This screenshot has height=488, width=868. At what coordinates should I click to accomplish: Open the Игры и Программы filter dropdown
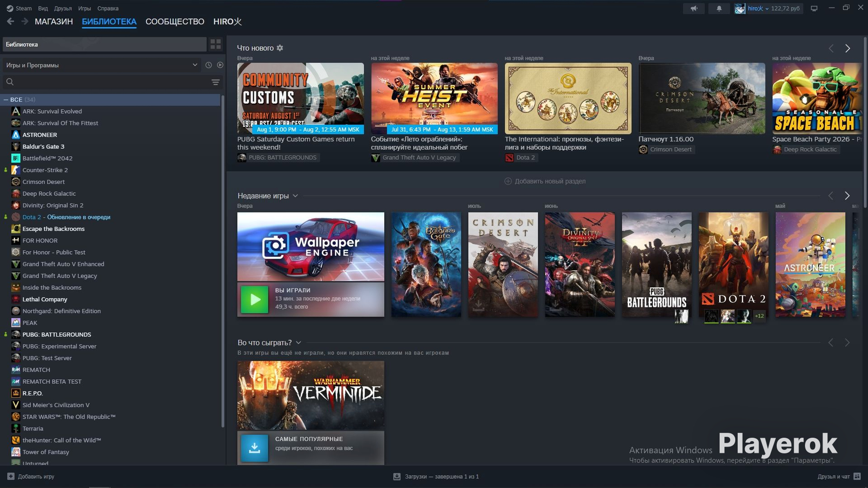[102, 65]
